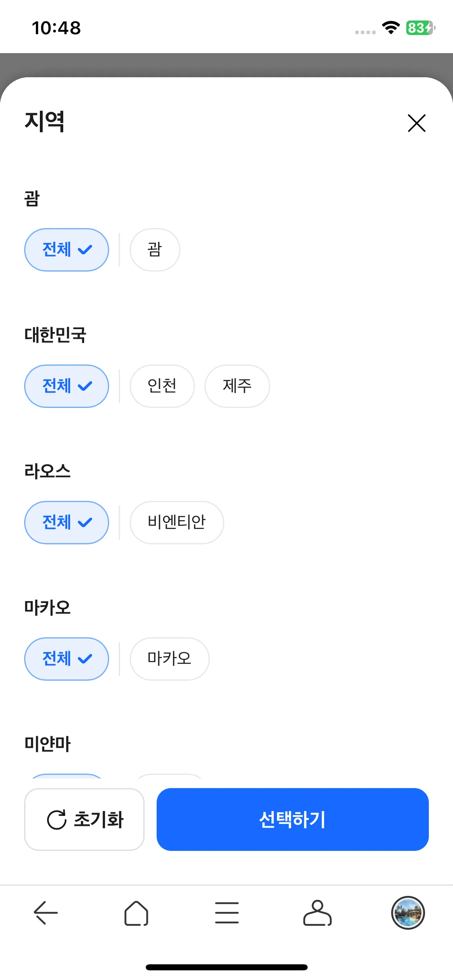
Task: Toggle 전체 under 라오스 section
Action: (x=67, y=523)
